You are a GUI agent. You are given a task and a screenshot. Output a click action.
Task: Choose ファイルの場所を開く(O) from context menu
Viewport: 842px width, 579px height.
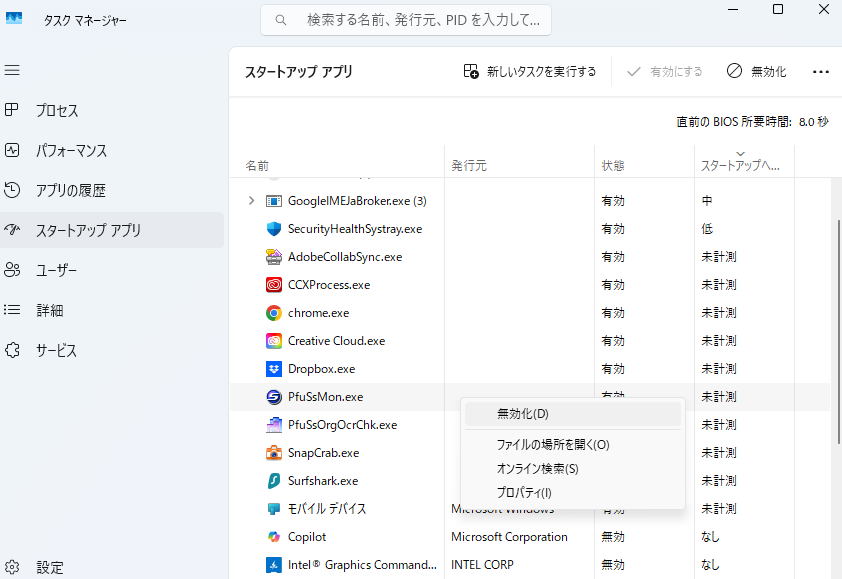click(552, 445)
